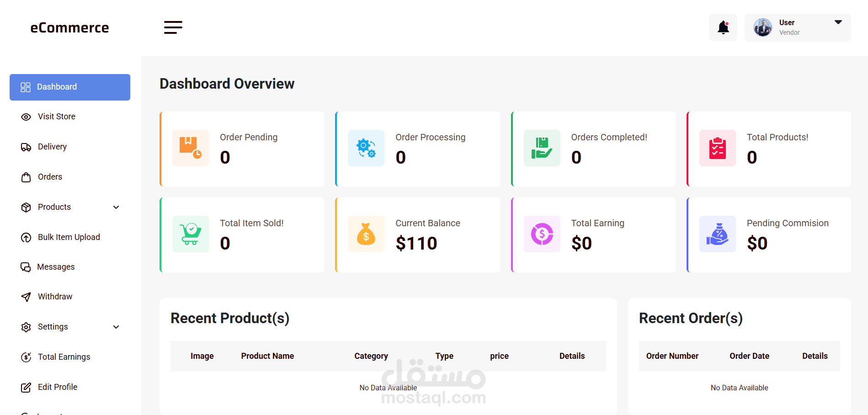The height and width of the screenshot is (415, 868).
Task: Click the Total Item Sold cart icon
Action: pyautogui.click(x=191, y=234)
